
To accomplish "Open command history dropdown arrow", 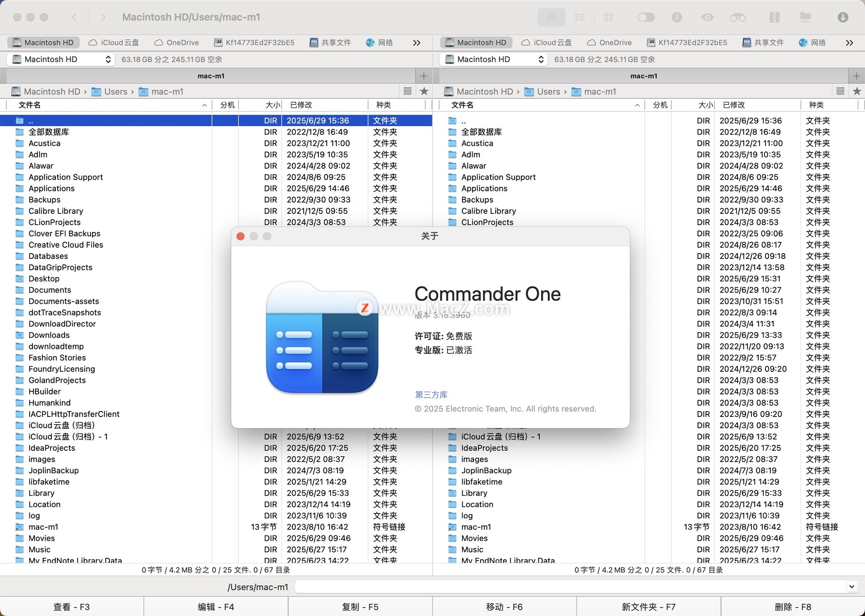I will pos(851,587).
